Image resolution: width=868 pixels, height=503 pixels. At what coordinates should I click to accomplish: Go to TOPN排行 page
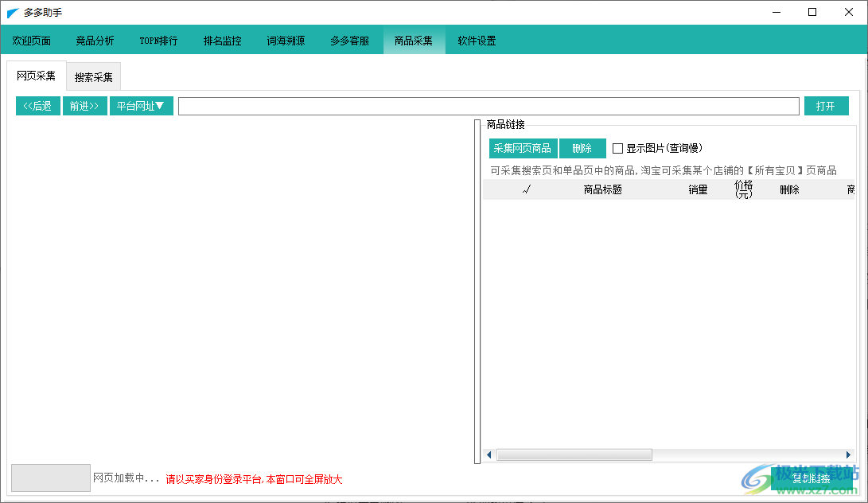tap(158, 41)
